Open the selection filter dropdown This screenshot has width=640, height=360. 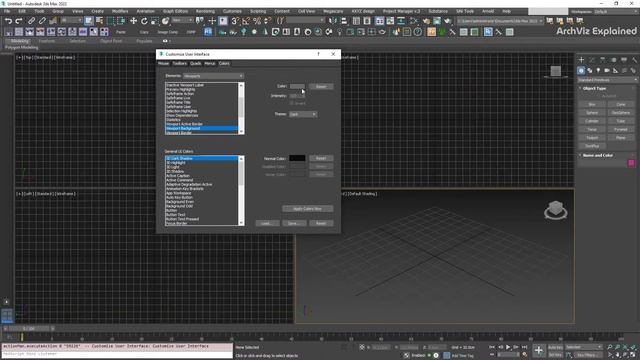(x=71, y=20)
